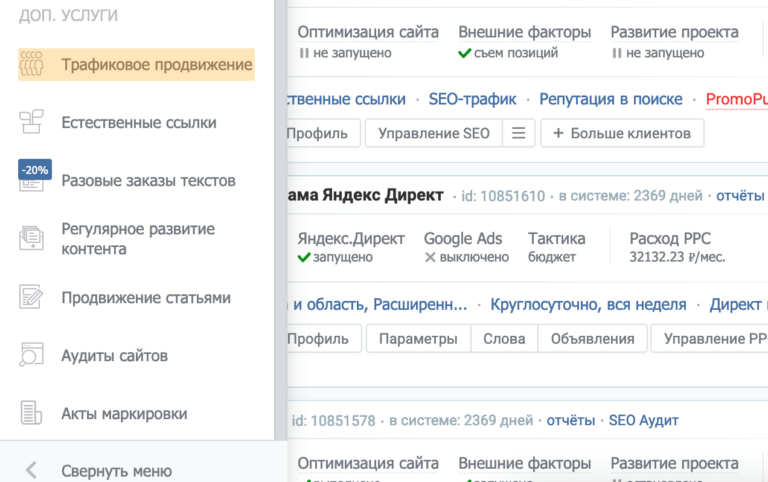
Task: Click Оптимизация сайта above the не запущено status
Action: (x=368, y=32)
